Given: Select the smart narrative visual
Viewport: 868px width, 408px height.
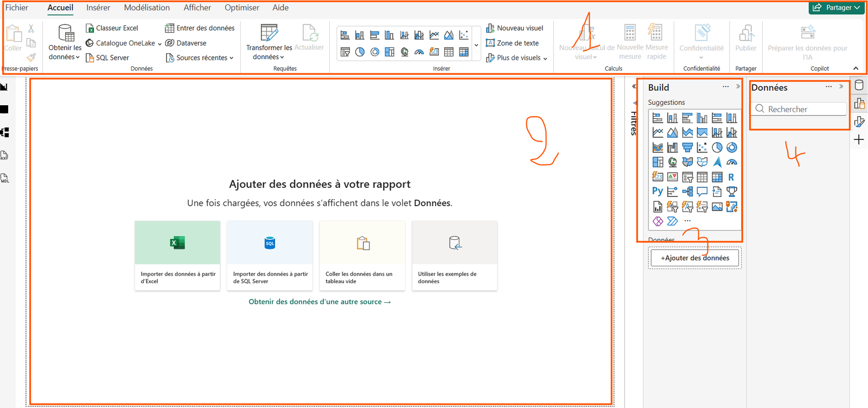Looking at the screenshot, I should pos(717,191).
